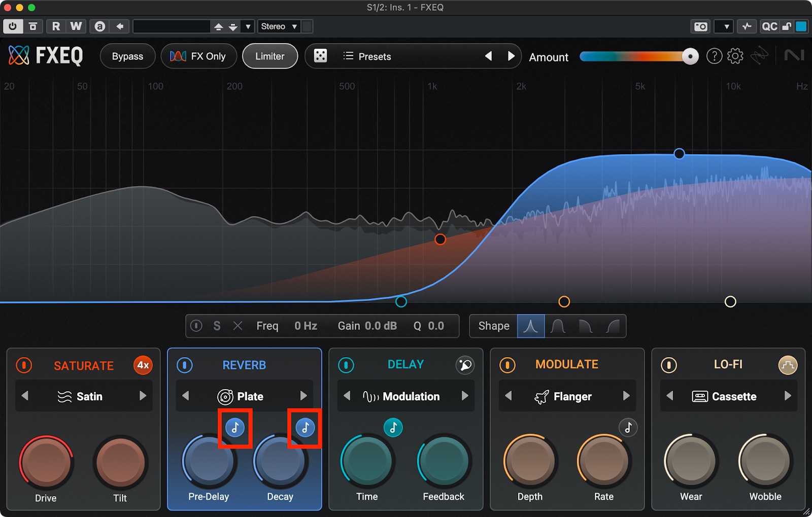This screenshot has height=517, width=812.
Task: Enable automation Read (R) button
Action: [56, 26]
